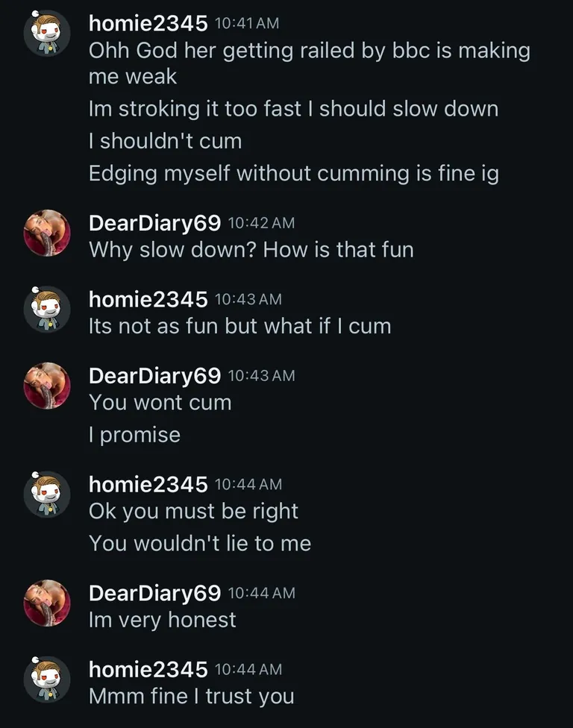The height and width of the screenshot is (728, 573).
Task: Click DearDiary69's first avatar image
Action: click(47, 231)
